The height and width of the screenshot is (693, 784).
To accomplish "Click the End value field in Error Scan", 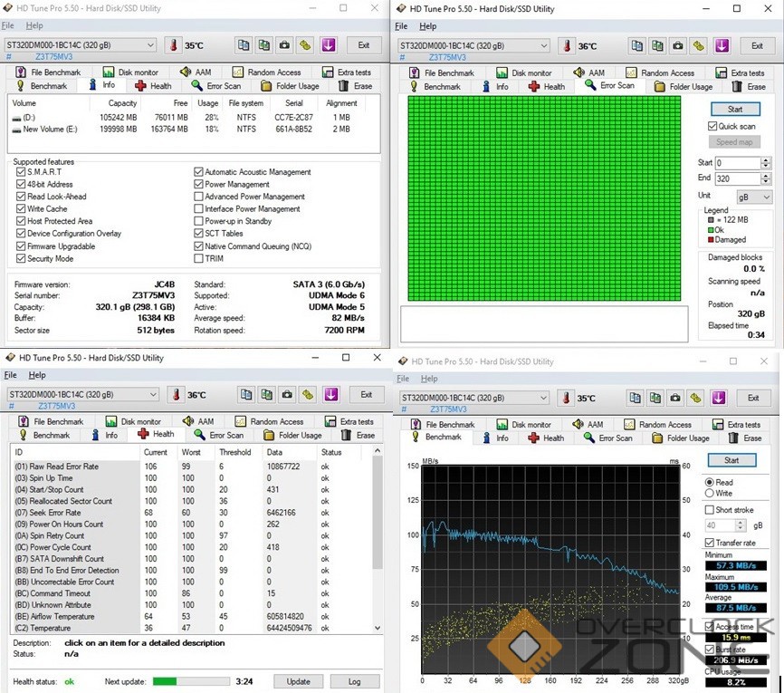I will coord(737,179).
